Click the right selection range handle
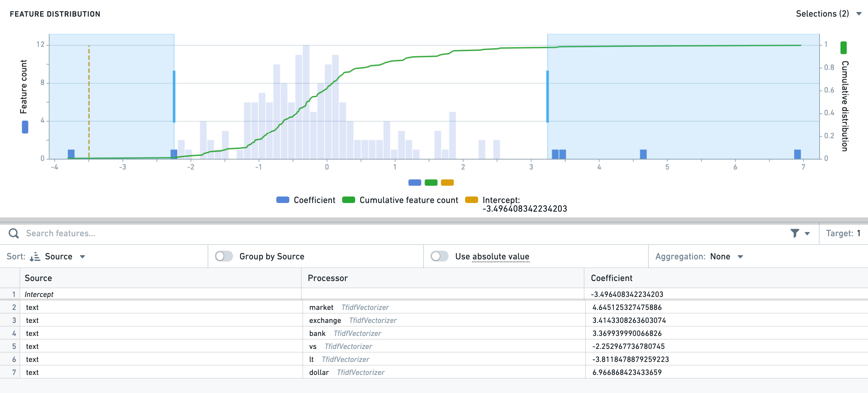The height and width of the screenshot is (393, 868). coord(548,96)
